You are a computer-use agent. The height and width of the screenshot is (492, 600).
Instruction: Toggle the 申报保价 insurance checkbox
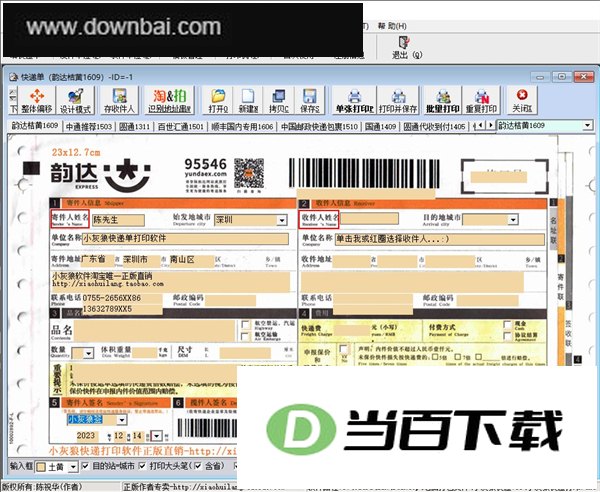pos(344,350)
